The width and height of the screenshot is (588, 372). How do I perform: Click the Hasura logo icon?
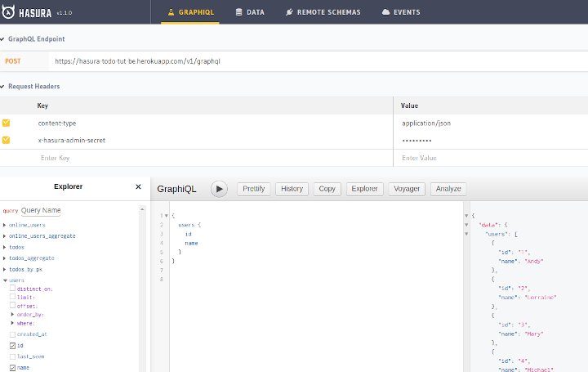point(8,12)
